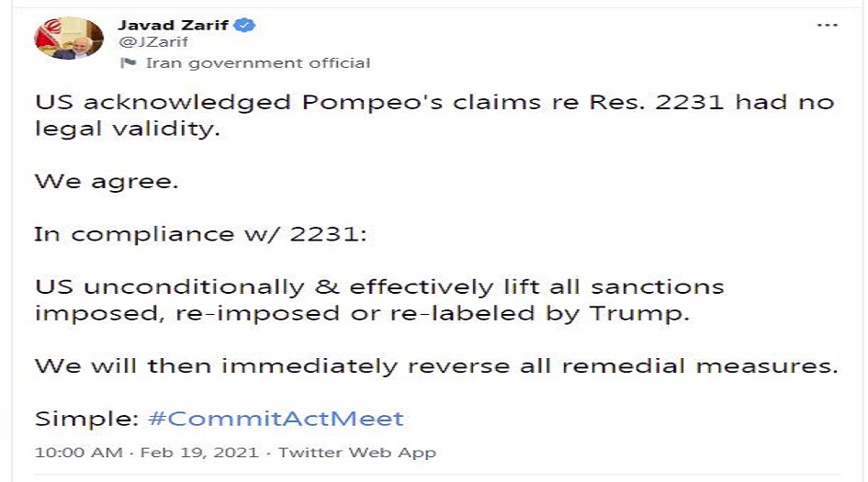868x482 pixels.
Task: Click the We agree. line
Action: pyautogui.click(x=107, y=182)
